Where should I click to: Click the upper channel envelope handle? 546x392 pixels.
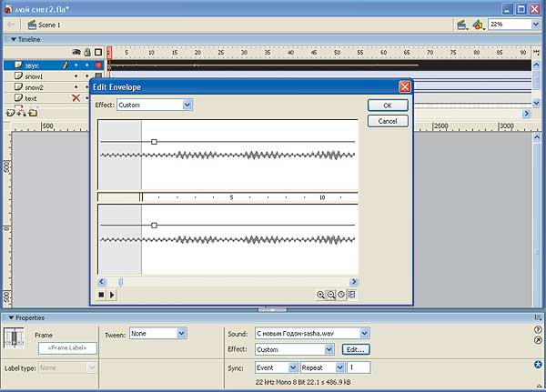click(154, 142)
